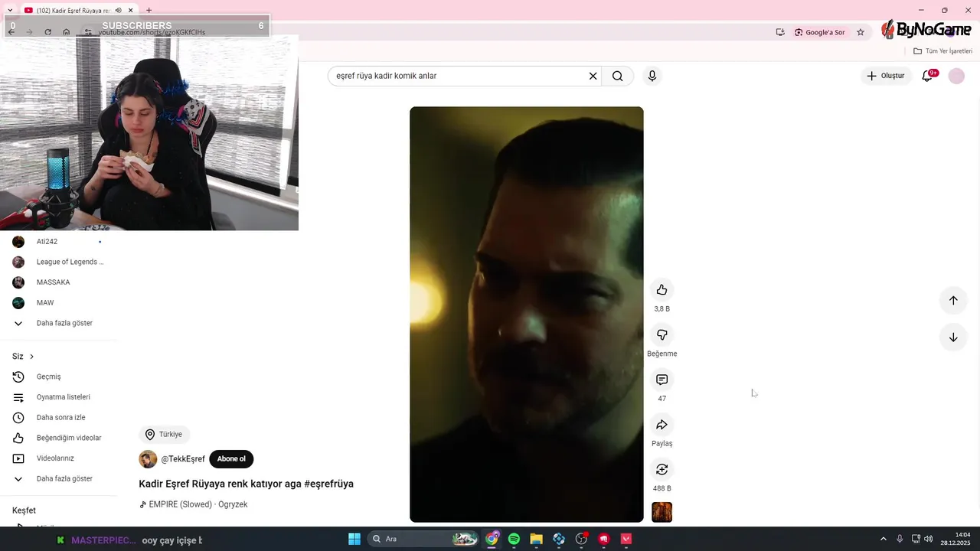
Task: Open a new browser tab with plus
Action: click(x=149, y=10)
